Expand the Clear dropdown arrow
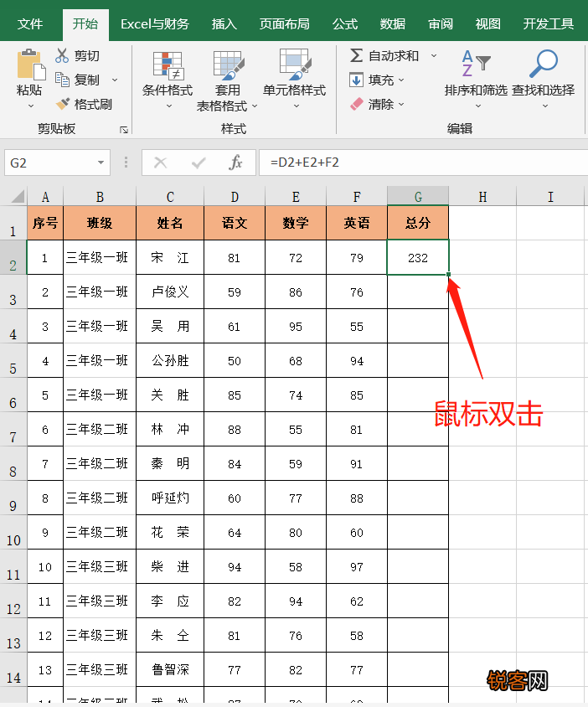 coord(401,104)
